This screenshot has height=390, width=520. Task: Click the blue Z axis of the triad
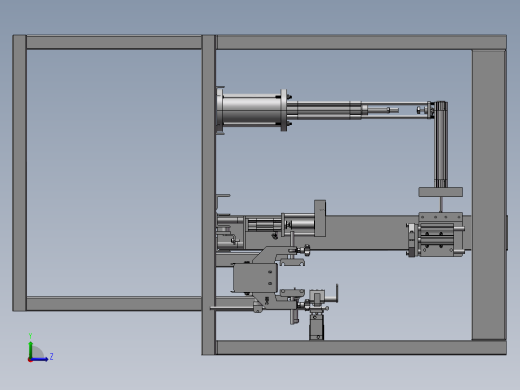point(40,359)
